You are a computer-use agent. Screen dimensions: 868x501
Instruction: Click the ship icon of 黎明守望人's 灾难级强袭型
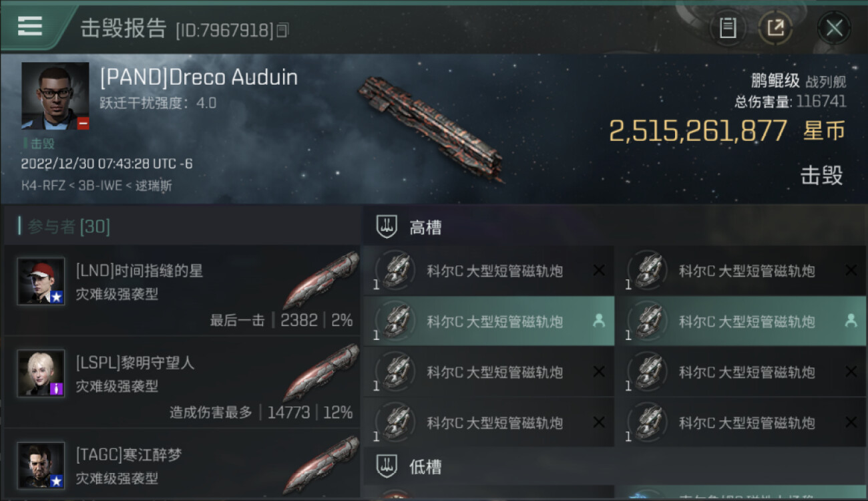point(321,373)
